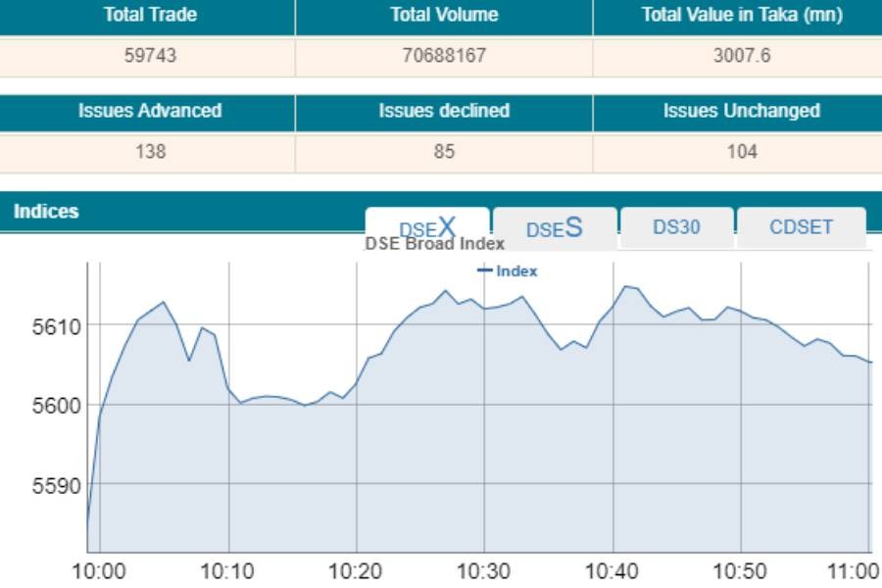
Task: Select the total volume figure 70688167
Action: (x=444, y=56)
